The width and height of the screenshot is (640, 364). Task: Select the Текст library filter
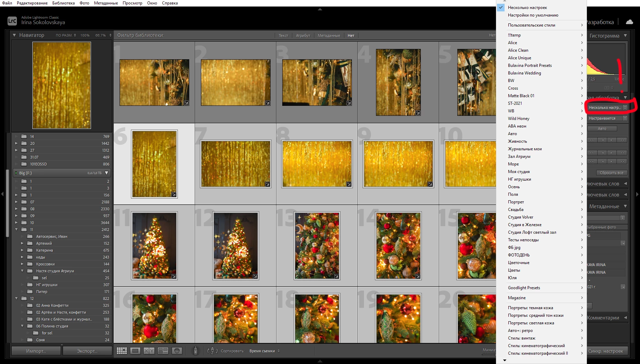coord(283,36)
